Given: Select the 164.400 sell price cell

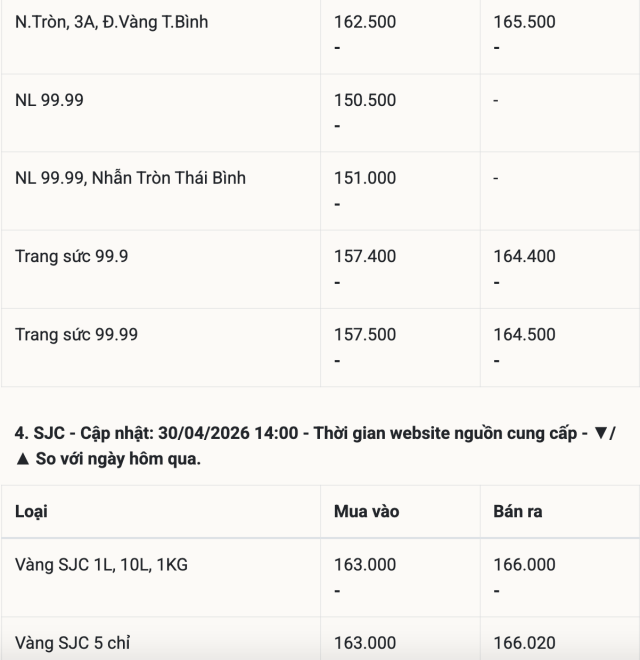Looking at the screenshot, I should click(x=524, y=256).
